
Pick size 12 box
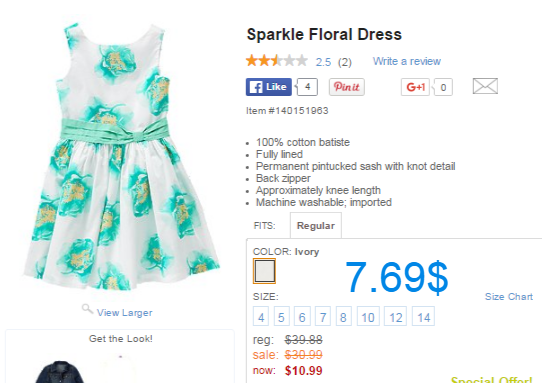point(395,316)
